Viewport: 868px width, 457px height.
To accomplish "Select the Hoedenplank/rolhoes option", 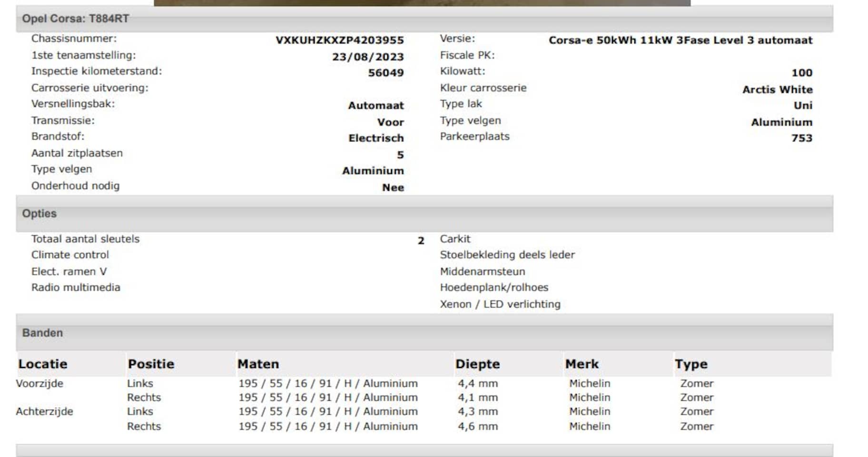I will click(494, 288).
